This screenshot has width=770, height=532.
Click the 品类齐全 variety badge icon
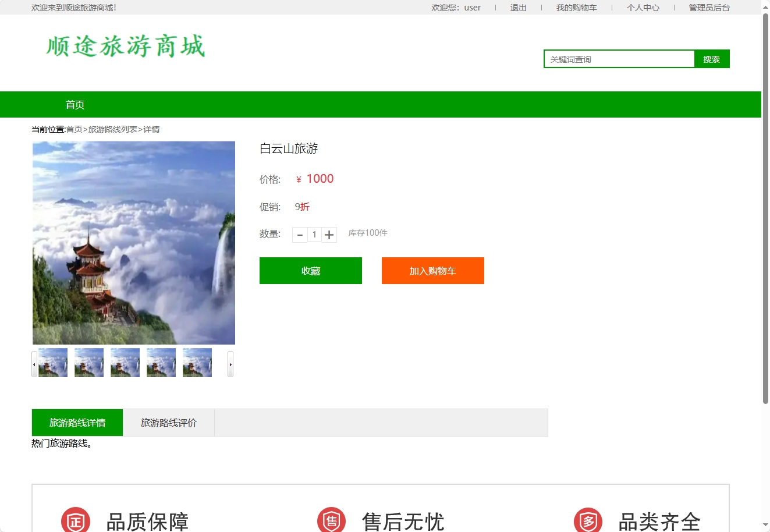(x=587, y=520)
